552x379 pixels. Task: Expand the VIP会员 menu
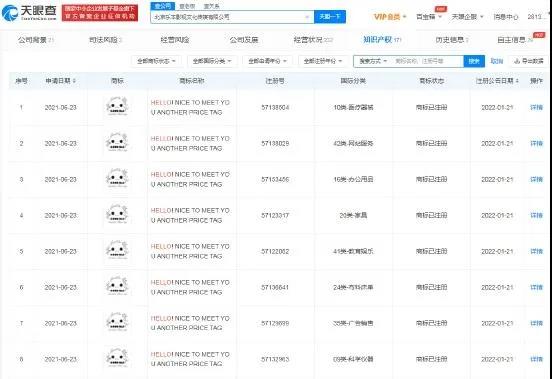click(390, 17)
